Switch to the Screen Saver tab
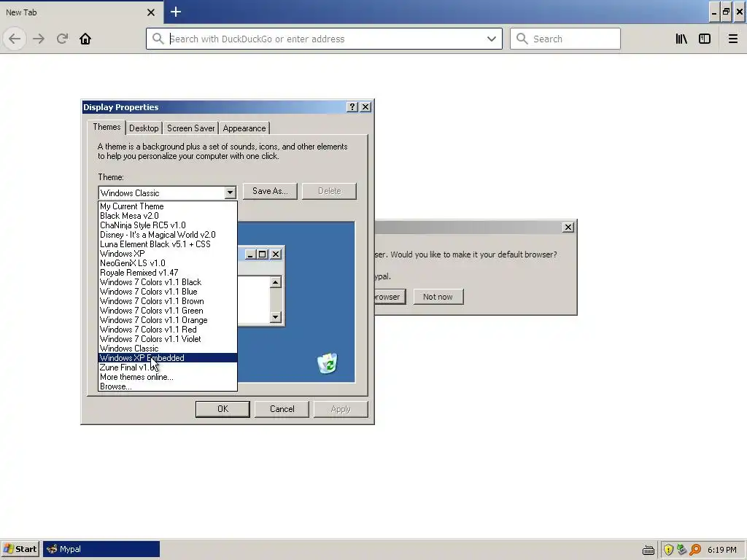The height and width of the screenshot is (560, 747). click(x=190, y=128)
